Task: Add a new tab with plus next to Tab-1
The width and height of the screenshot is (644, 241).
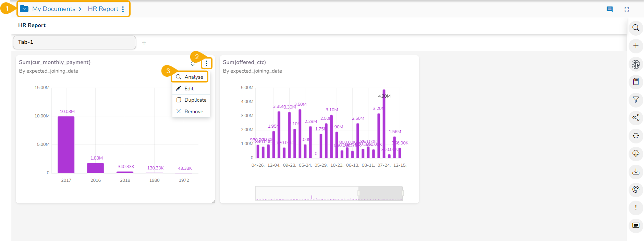Action: 144,43
